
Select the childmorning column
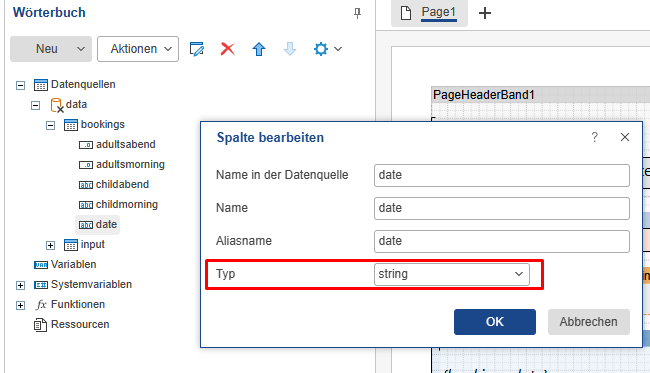[127, 204]
